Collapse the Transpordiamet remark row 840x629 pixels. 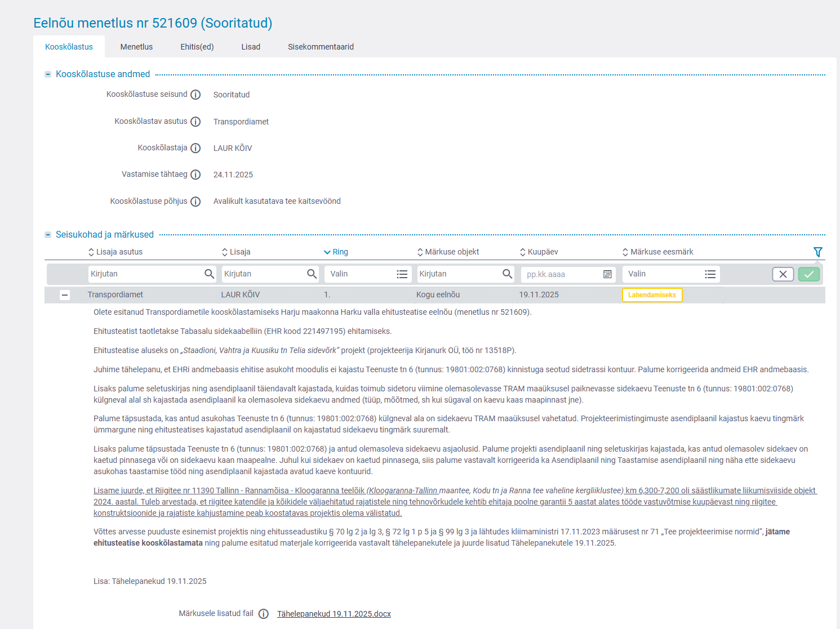[65, 295]
